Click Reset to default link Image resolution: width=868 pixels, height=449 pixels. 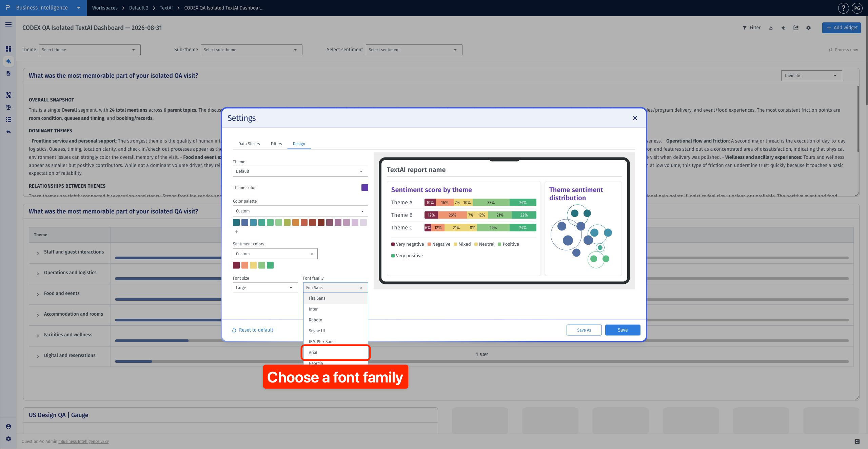click(253, 330)
